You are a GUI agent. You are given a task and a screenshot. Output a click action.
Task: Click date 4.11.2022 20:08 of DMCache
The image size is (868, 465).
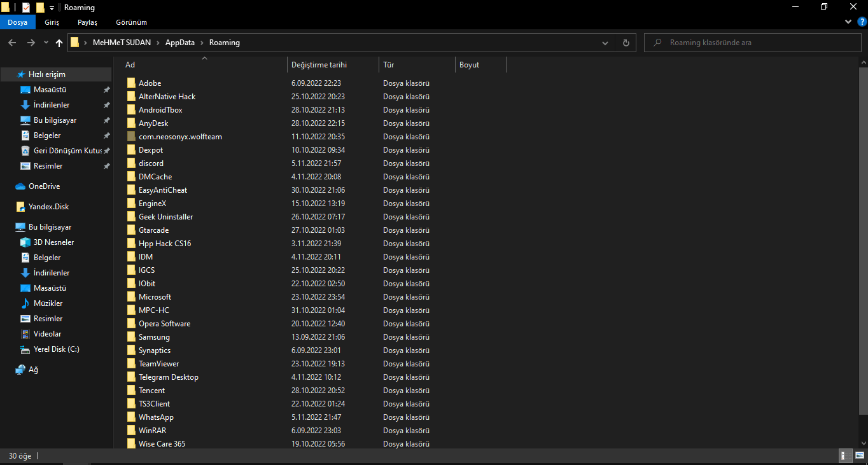tap(316, 177)
